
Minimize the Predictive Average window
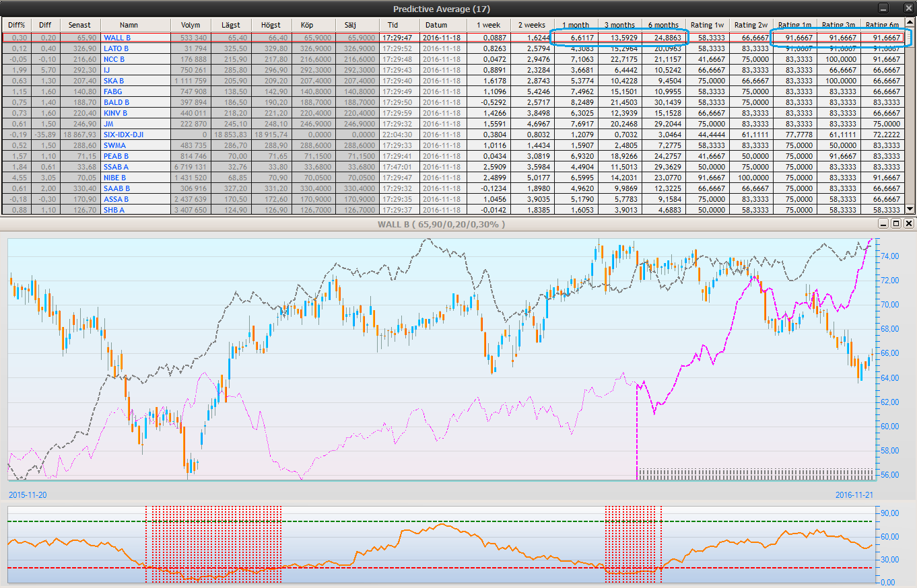tap(883, 8)
